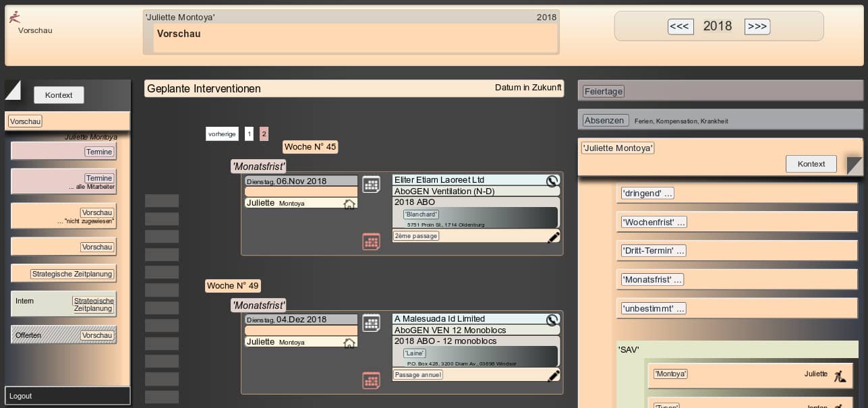Click the worker icon in the Montoya SAV row
This screenshot has height=408, width=868.
840,376
